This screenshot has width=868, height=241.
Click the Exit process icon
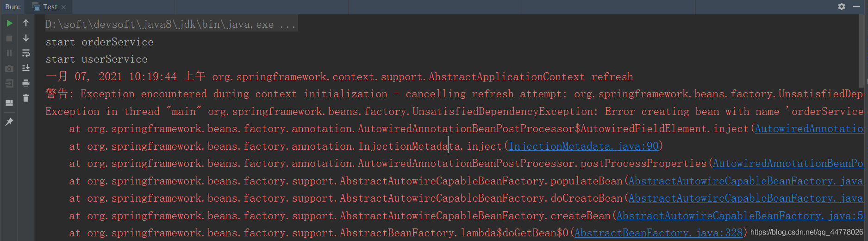[9, 83]
